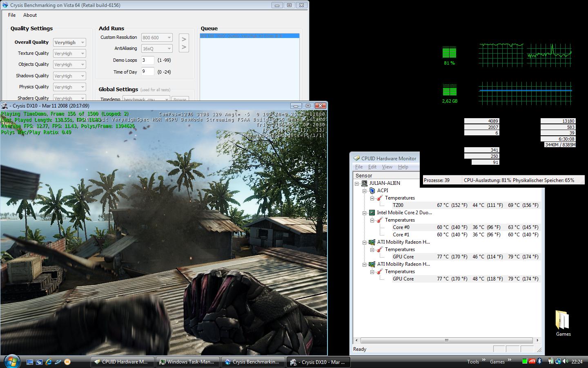Open the volume speaker tray icon
588x368 pixels.
pos(566,361)
